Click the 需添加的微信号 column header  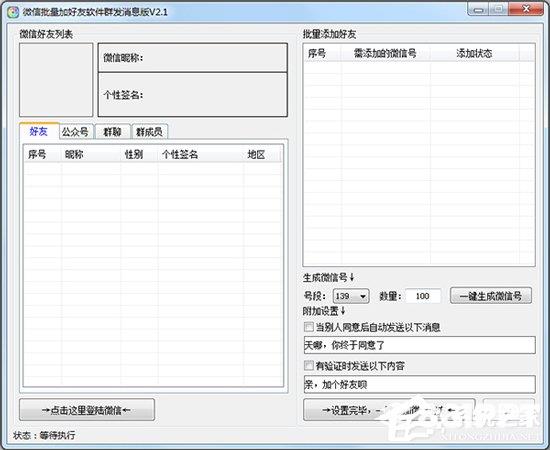tap(385, 54)
